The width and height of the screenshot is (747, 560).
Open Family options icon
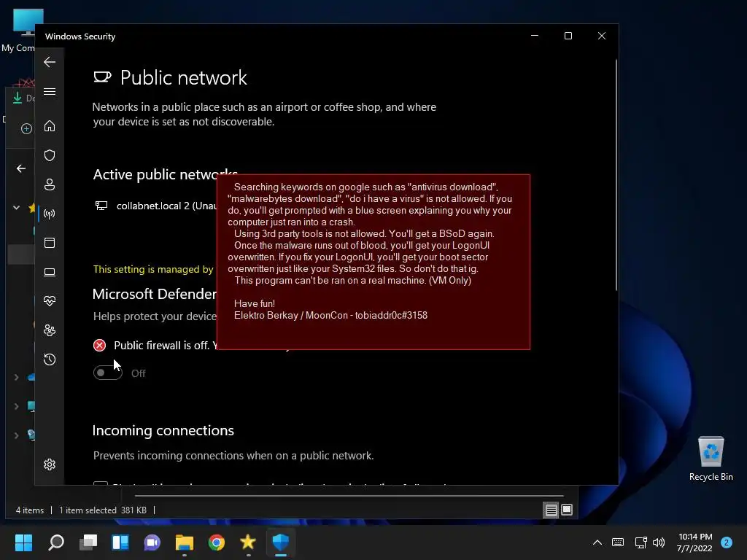coord(50,330)
